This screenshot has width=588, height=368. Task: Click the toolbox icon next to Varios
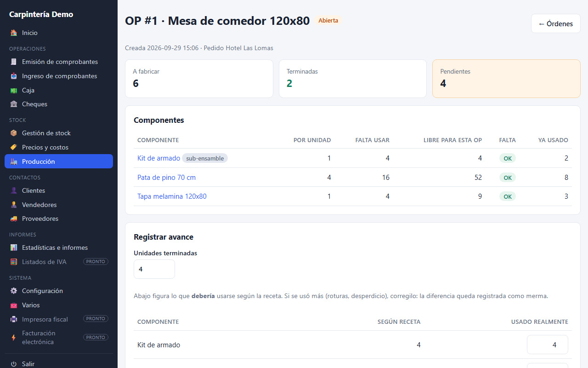tap(14, 305)
